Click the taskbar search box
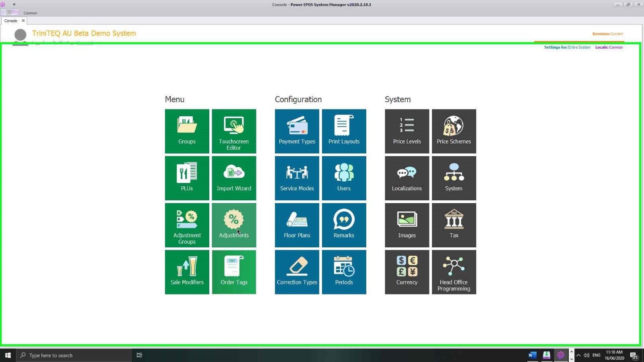This screenshot has width=644, height=362. click(x=74, y=355)
